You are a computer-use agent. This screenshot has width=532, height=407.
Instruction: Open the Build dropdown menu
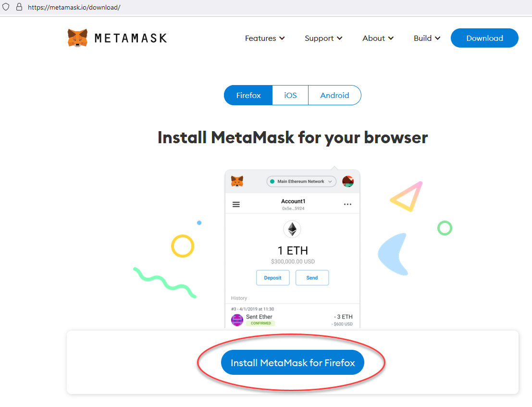click(x=427, y=38)
